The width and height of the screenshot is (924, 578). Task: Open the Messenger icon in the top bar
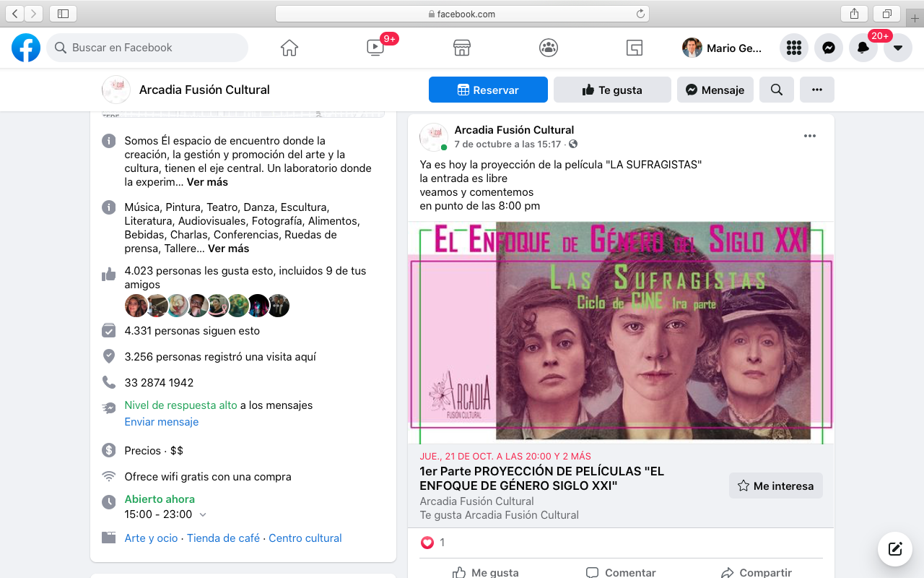click(829, 48)
